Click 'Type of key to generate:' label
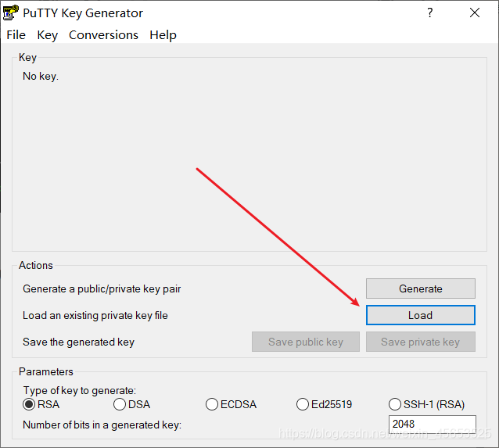The height and width of the screenshot is (448, 499). pyautogui.click(x=80, y=390)
